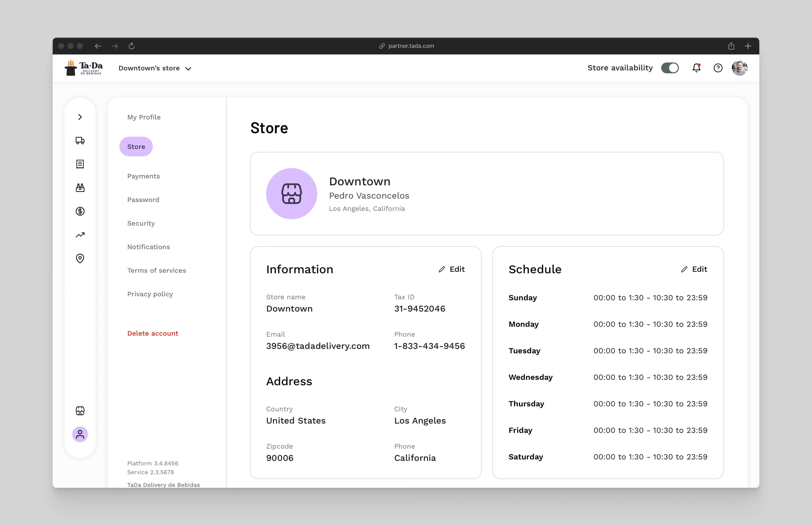
Task: Click the map location pin icon
Action: click(x=80, y=258)
